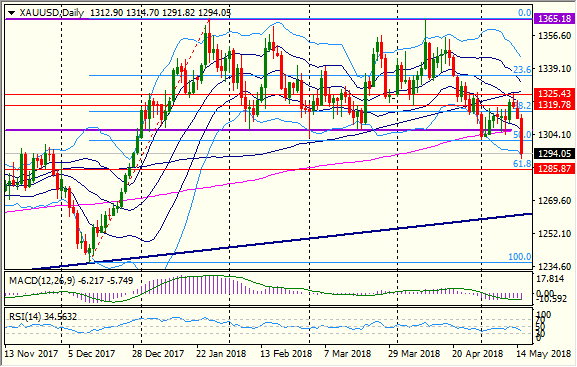Click the 14 May 2018 date label
This screenshot has width=577, height=367.
coord(544,354)
